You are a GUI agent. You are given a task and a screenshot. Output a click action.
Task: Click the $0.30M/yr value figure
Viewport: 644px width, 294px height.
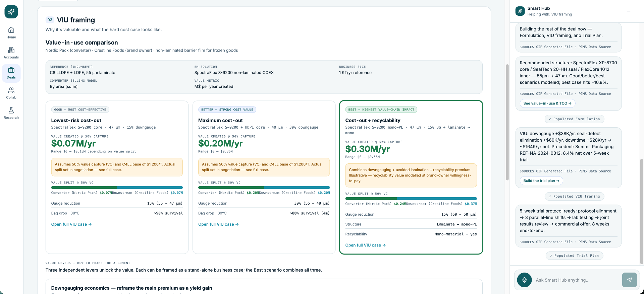(368, 149)
